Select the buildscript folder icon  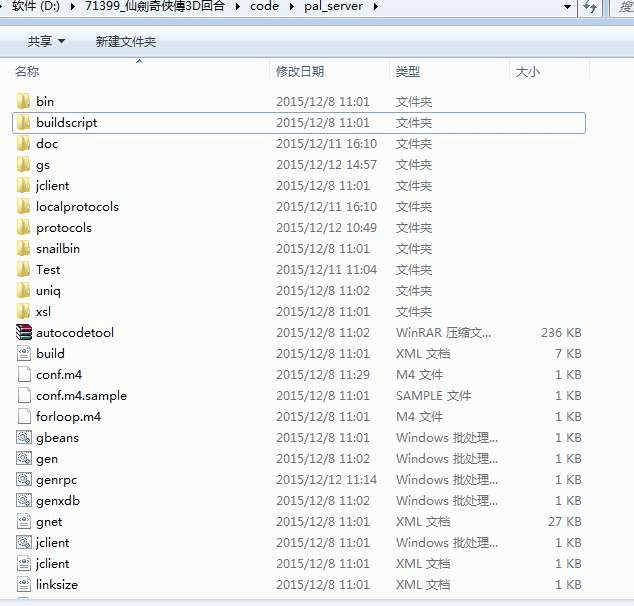(23, 122)
